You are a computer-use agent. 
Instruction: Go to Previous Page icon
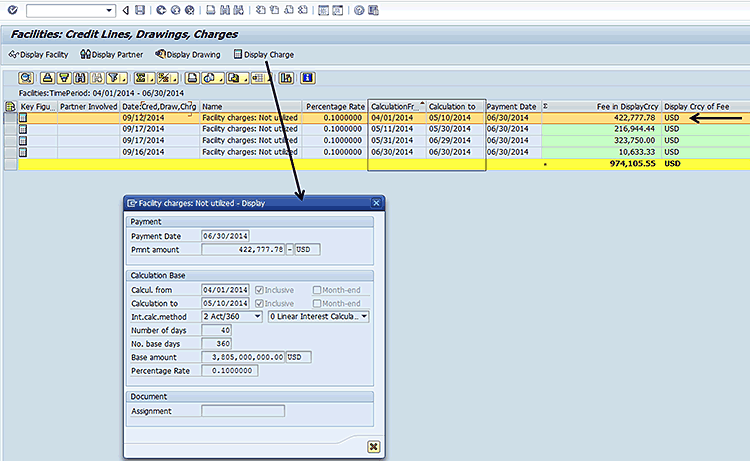[x=275, y=10]
